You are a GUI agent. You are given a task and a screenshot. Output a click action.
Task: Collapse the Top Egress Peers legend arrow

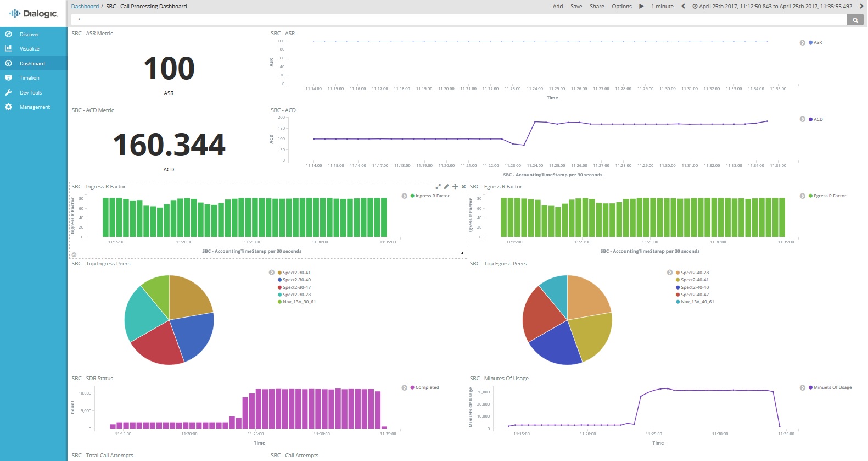[x=670, y=273]
